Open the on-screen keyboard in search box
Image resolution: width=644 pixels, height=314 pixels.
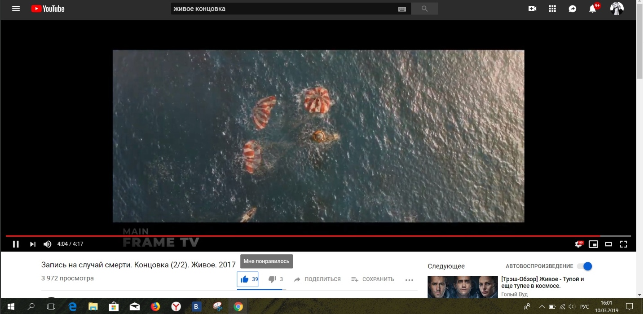402,9
